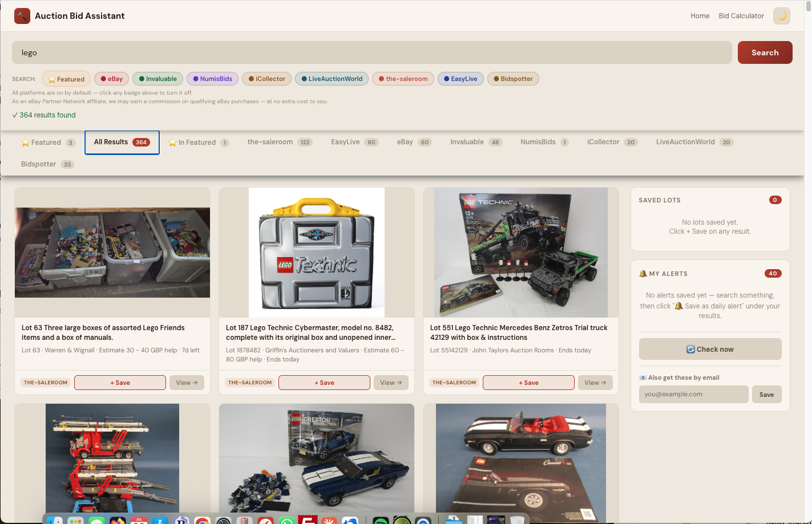
Task: View the LiveAuctionWorld 20 results tab
Action: (694, 142)
